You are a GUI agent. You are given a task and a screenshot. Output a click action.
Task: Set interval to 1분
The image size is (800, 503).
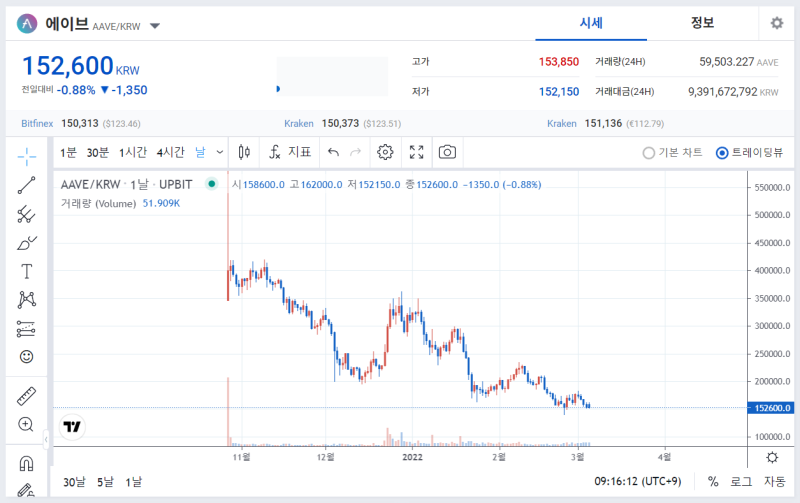tap(68, 152)
